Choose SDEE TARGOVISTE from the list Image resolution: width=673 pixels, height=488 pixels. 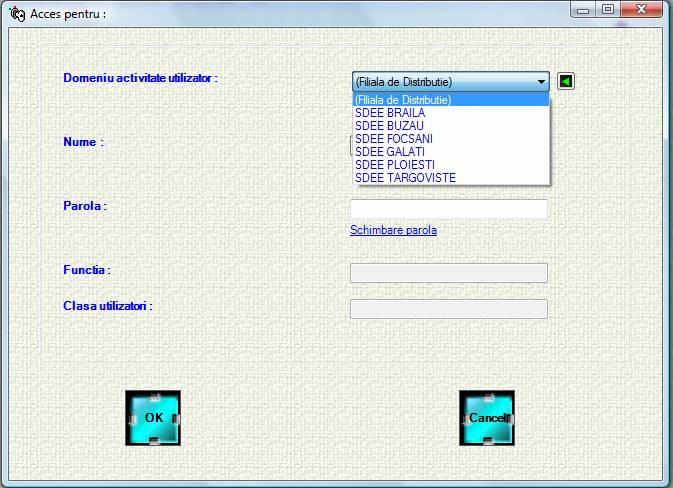click(x=451, y=178)
